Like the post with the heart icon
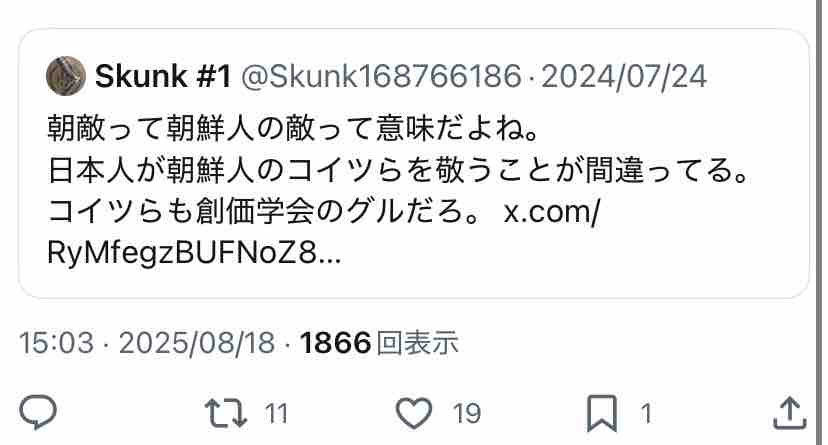Screen dimensions: 828x445 [x=414, y=413]
